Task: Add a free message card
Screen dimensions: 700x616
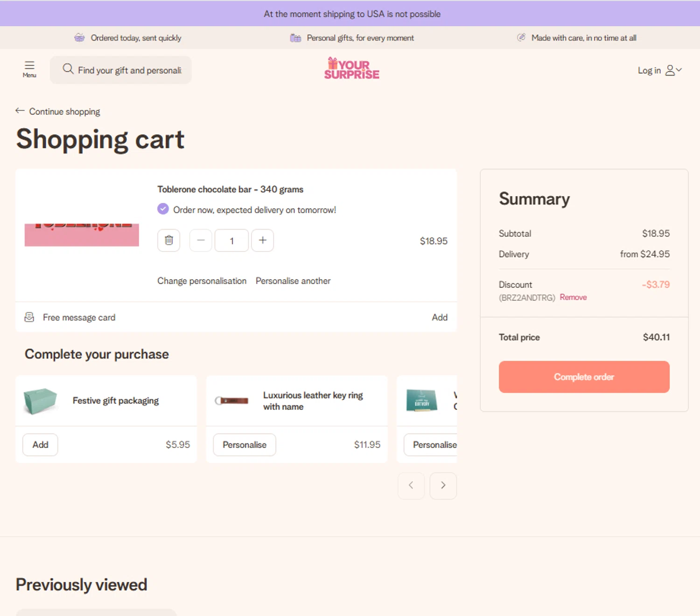Action: pos(440,317)
